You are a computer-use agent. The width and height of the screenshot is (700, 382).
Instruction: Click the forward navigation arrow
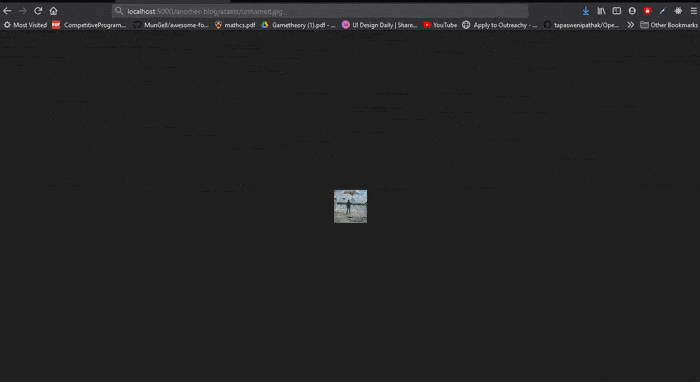(23, 11)
